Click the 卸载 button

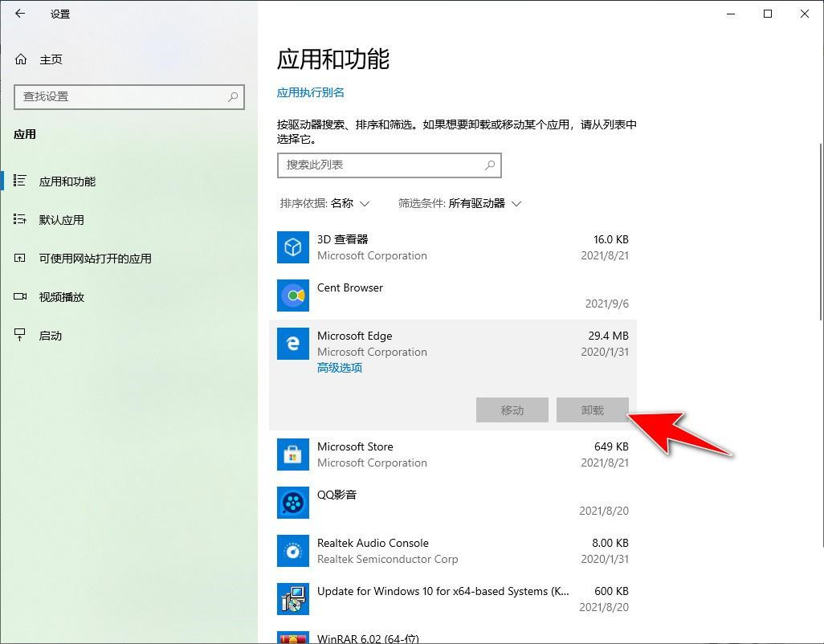point(593,410)
